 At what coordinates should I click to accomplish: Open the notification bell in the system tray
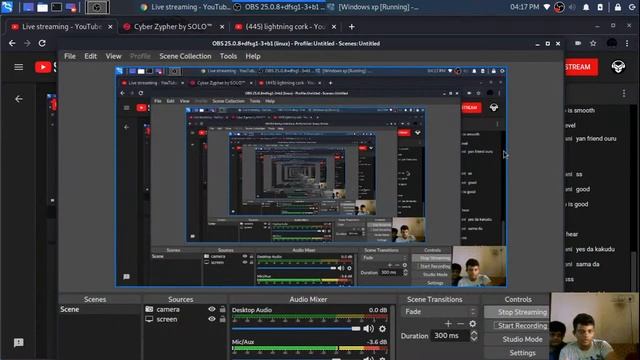(586, 7)
